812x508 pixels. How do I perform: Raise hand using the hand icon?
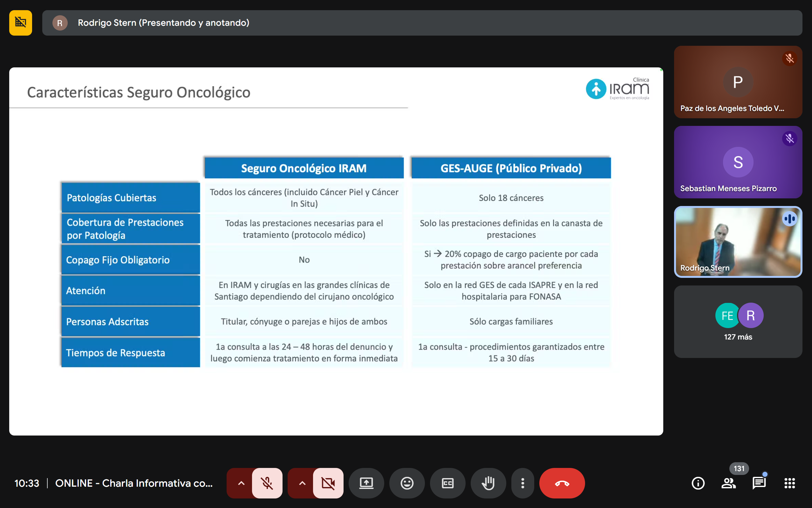[x=488, y=483]
